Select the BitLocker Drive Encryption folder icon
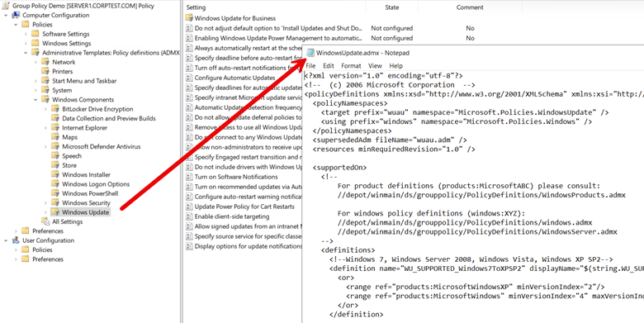The height and width of the screenshot is (323, 644). click(55, 109)
